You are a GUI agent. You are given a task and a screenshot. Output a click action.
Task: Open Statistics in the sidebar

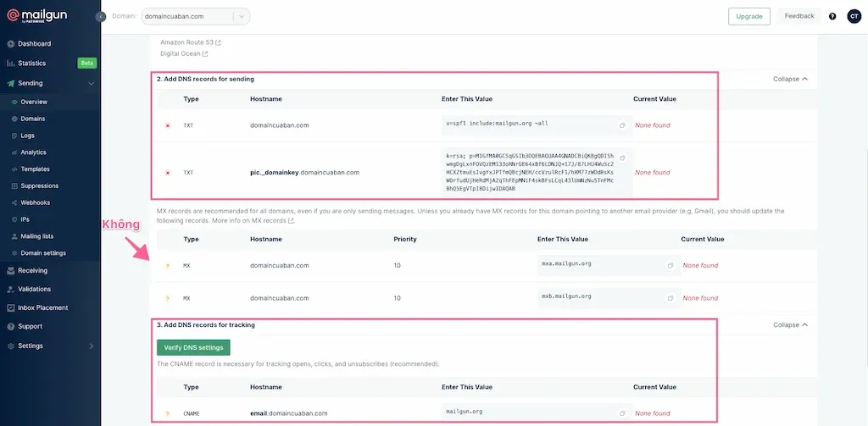point(31,63)
